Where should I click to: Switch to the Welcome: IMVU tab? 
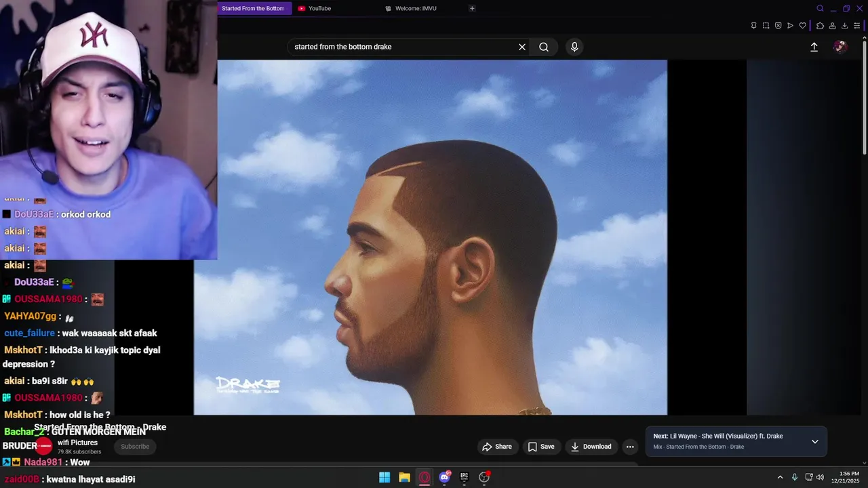(421, 8)
